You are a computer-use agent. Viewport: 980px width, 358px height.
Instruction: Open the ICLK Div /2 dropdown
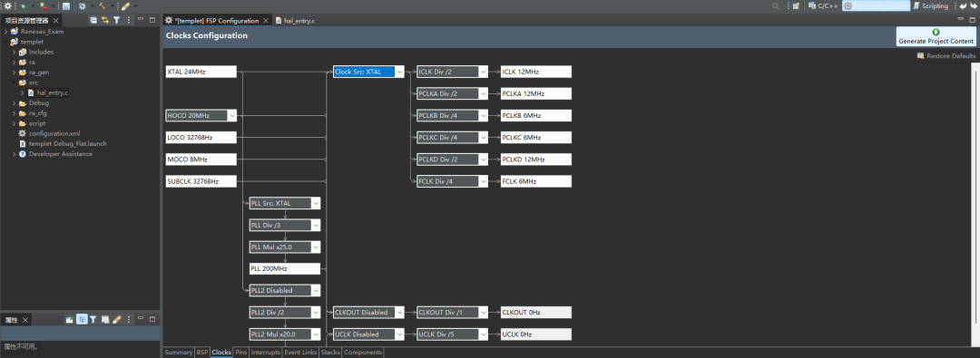coord(483,72)
